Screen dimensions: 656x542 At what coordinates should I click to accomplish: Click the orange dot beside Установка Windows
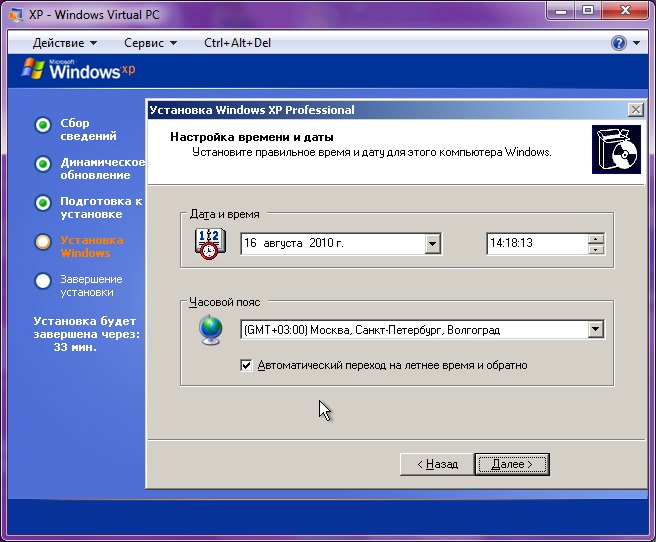click(43, 242)
